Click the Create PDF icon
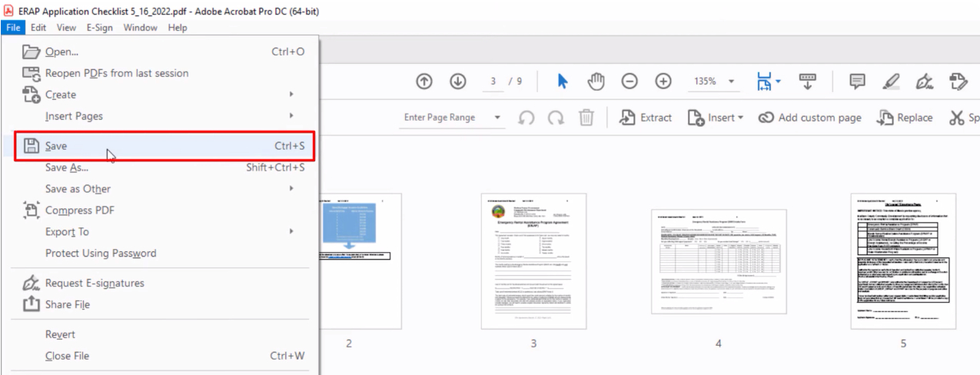This screenshot has width=980, height=375. coord(31,95)
